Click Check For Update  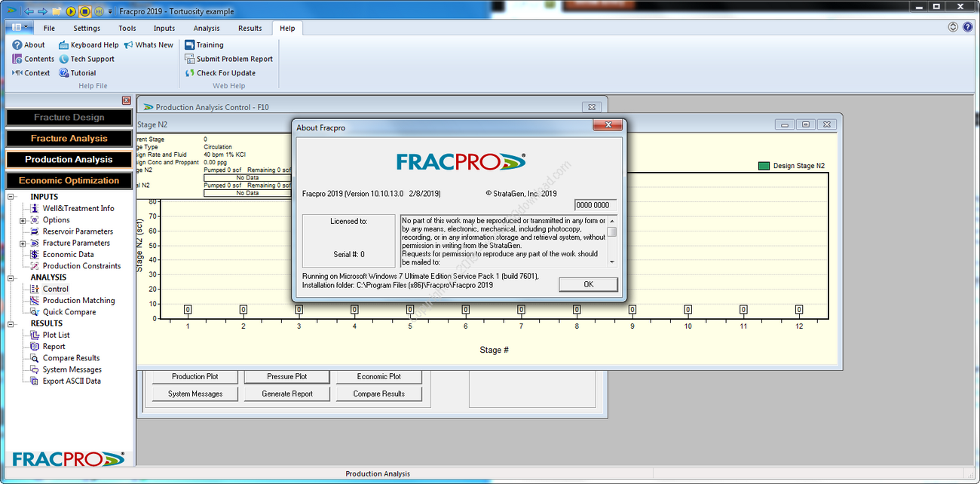tap(221, 73)
